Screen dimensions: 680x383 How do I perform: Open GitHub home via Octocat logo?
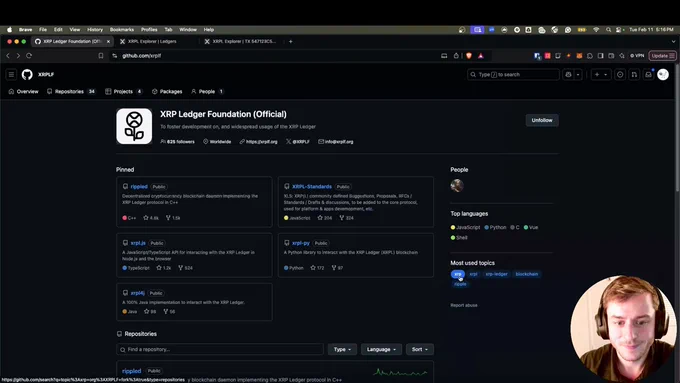click(x=27, y=75)
